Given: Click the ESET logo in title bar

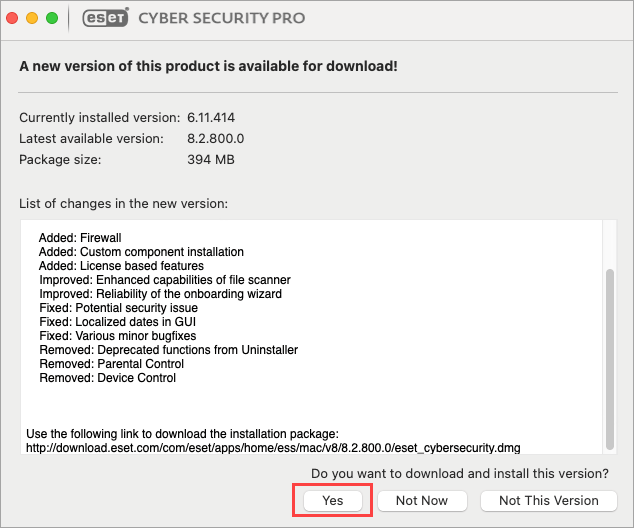Looking at the screenshot, I should [x=105, y=18].
